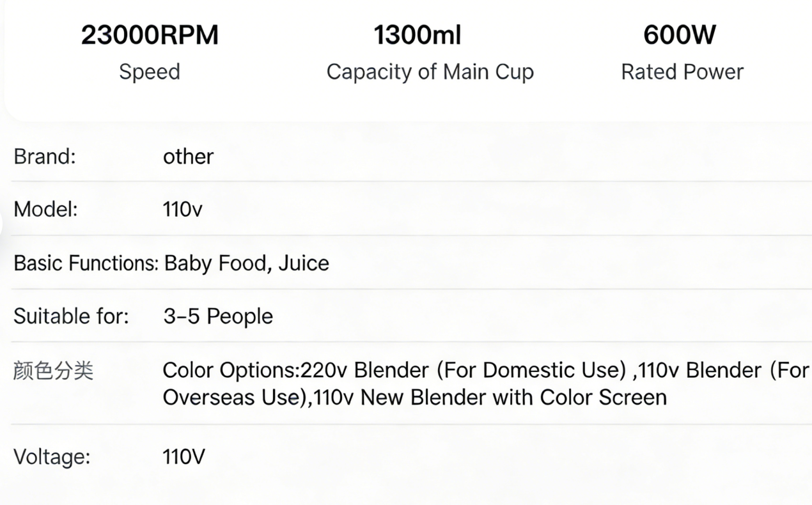Click the Basic Functions: label
This screenshot has height=505, width=812.
click(86, 263)
